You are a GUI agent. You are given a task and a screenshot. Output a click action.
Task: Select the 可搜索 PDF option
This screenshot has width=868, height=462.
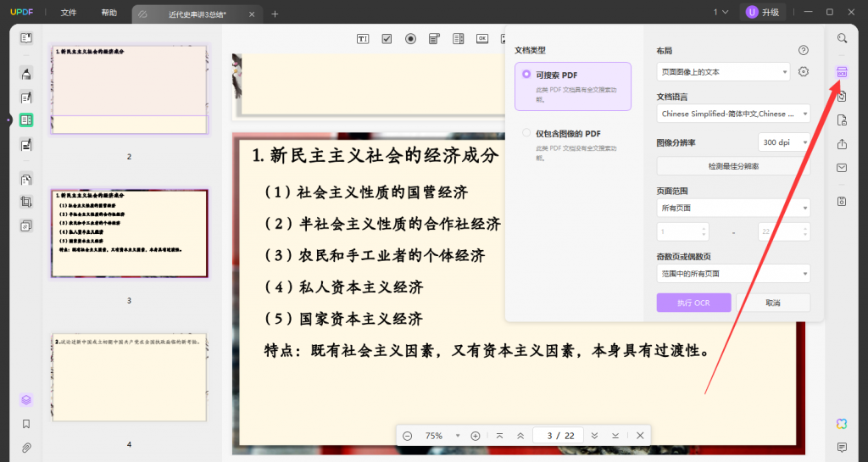[x=573, y=86]
